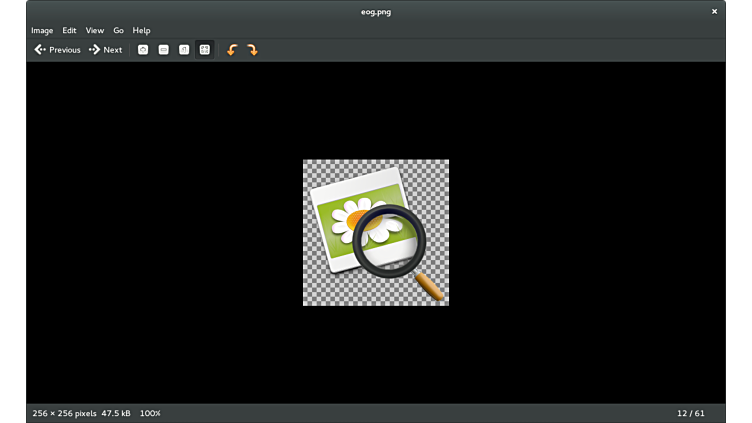Screen dimensions: 752x423
Task: Click the eog.png window title
Action: click(376, 12)
